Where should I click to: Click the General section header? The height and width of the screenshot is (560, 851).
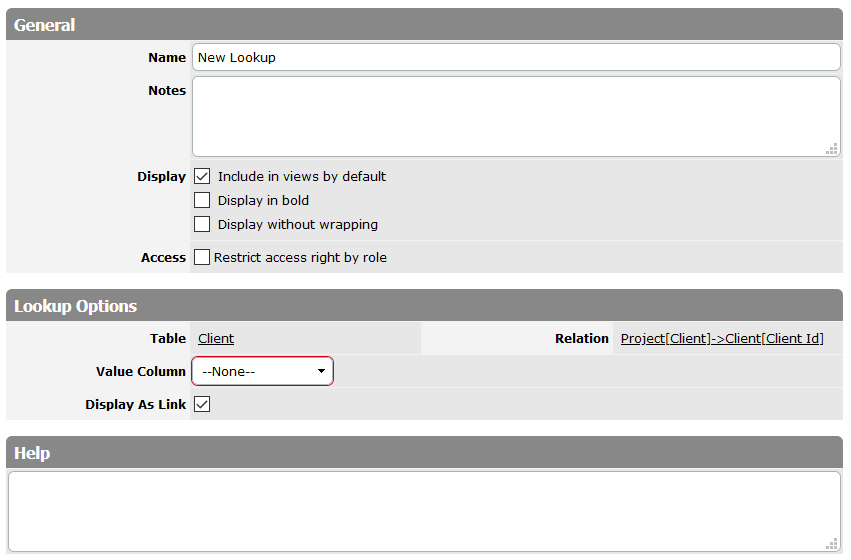pos(424,24)
